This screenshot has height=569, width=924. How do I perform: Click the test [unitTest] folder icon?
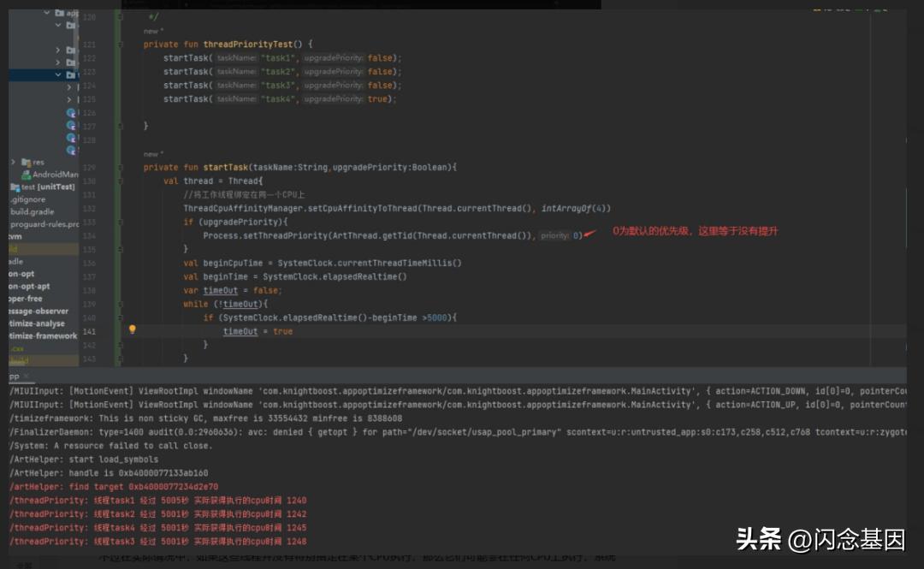(14, 187)
